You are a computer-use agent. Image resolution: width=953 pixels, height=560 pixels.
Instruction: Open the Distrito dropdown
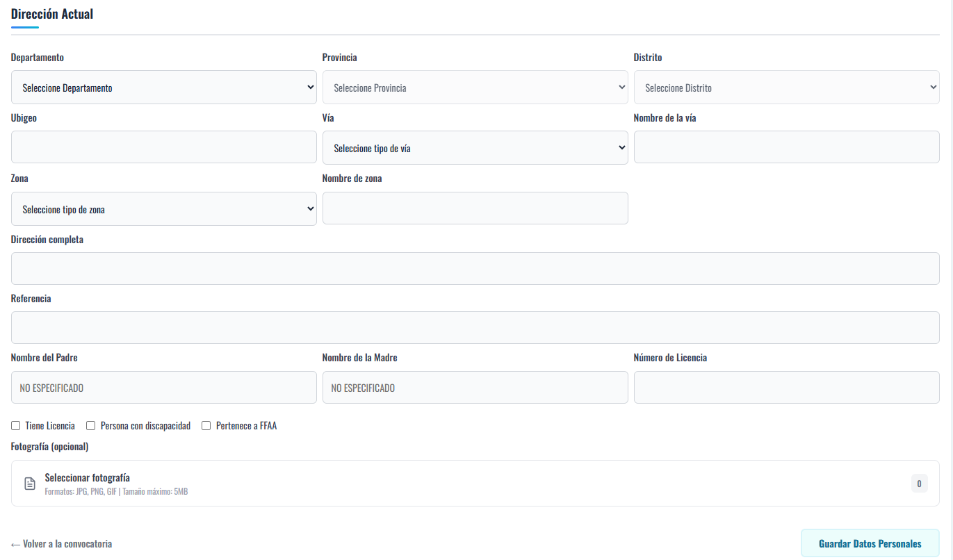tap(787, 88)
